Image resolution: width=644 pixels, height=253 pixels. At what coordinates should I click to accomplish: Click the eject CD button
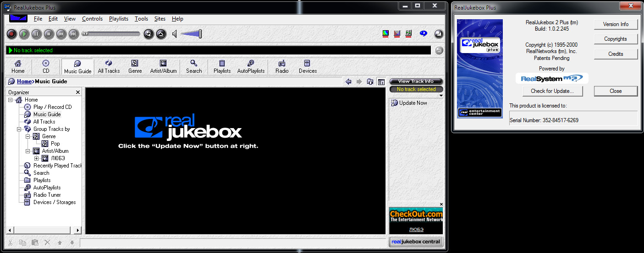(x=161, y=34)
